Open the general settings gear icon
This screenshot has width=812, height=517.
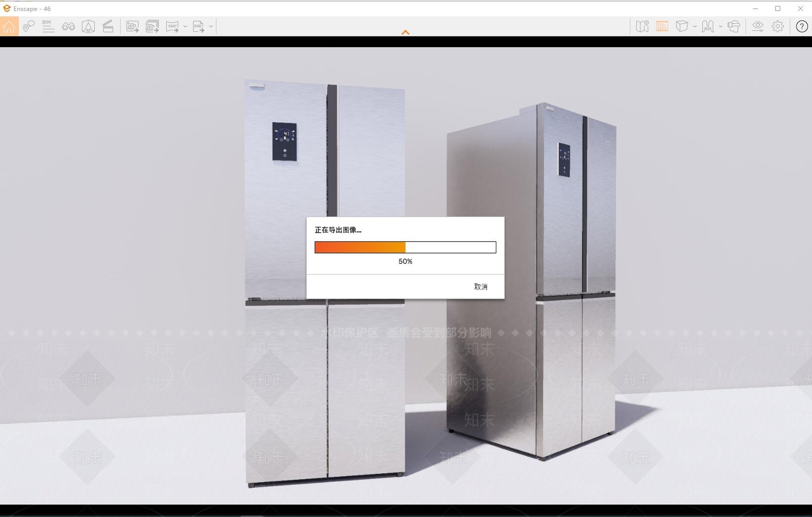(x=778, y=26)
